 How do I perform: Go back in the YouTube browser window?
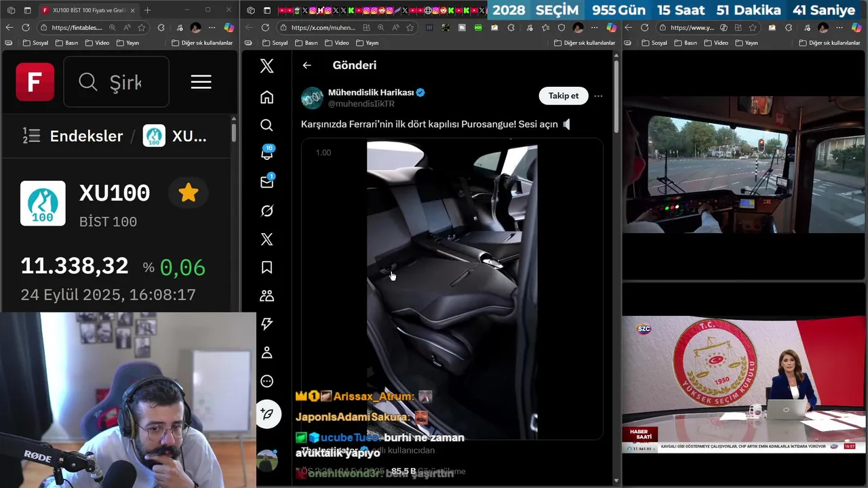coord(628,28)
